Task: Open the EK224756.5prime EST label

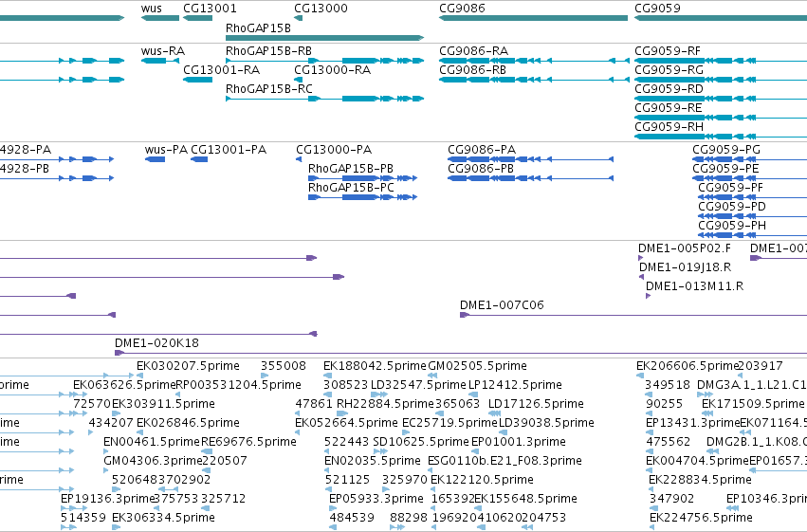Action: 702,519
